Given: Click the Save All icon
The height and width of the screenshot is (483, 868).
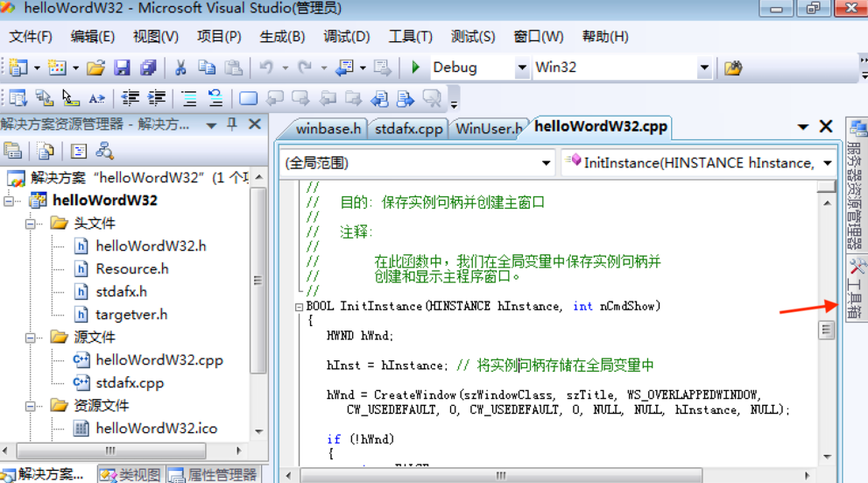Looking at the screenshot, I should 148,67.
